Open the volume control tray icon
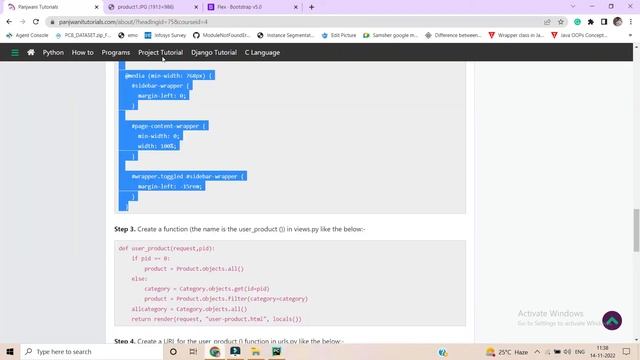The width and height of the screenshot is (640, 360). [x=567, y=352]
